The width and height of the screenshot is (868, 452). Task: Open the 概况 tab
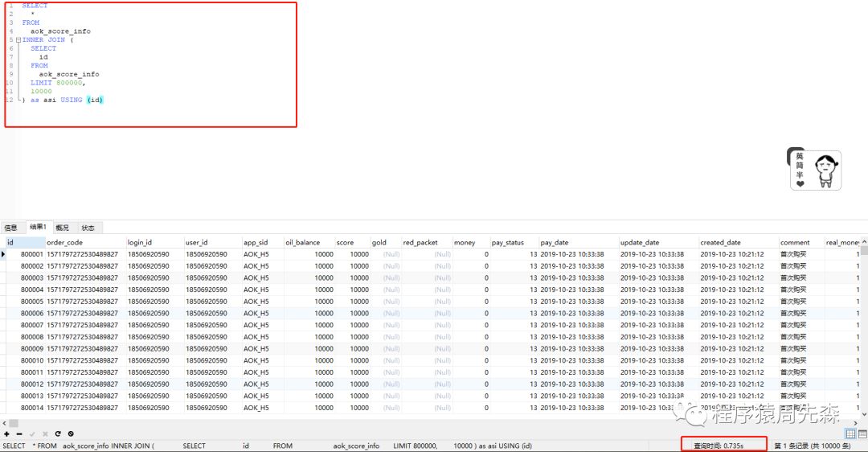[x=63, y=228]
